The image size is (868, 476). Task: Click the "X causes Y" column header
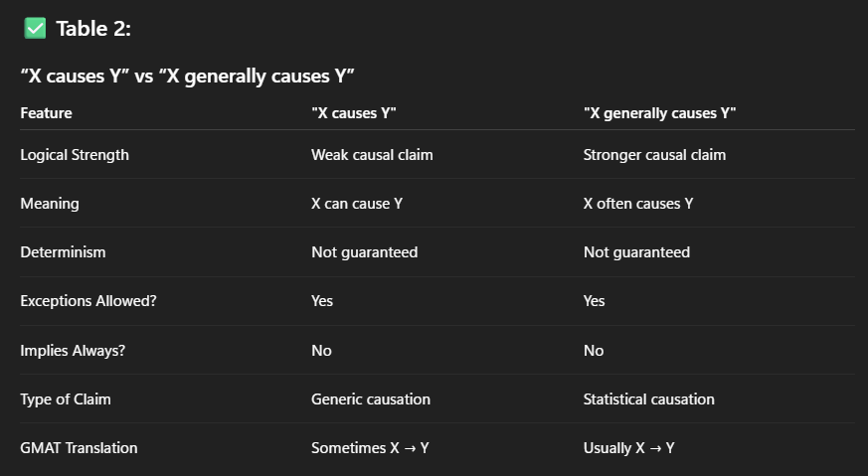[354, 113]
